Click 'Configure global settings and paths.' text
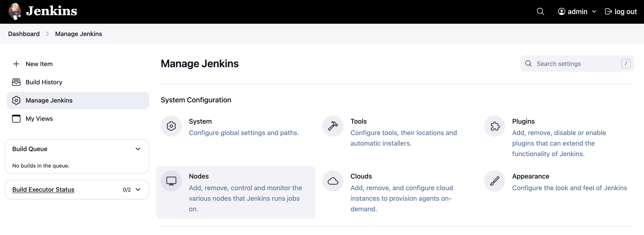Viewport: 644px width, 235px height. [x=244, y=133]
